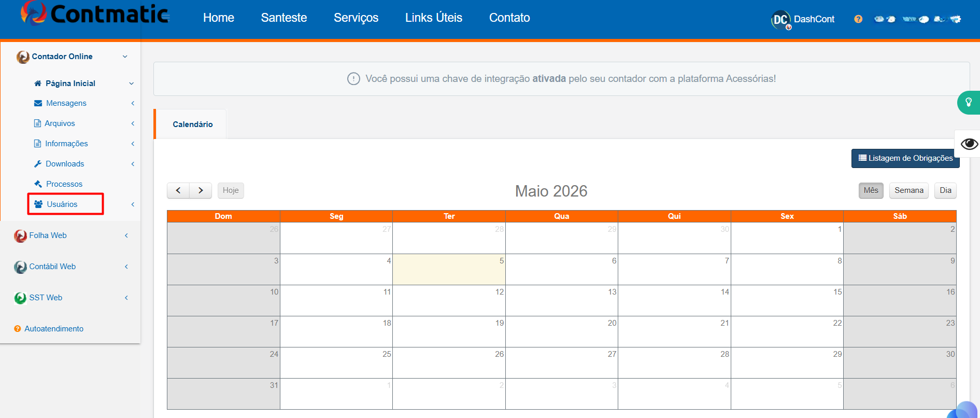The height and width of the screenshot is (418, 980).
Task: Switch calendar to Mês view
Action: (871, 190)
